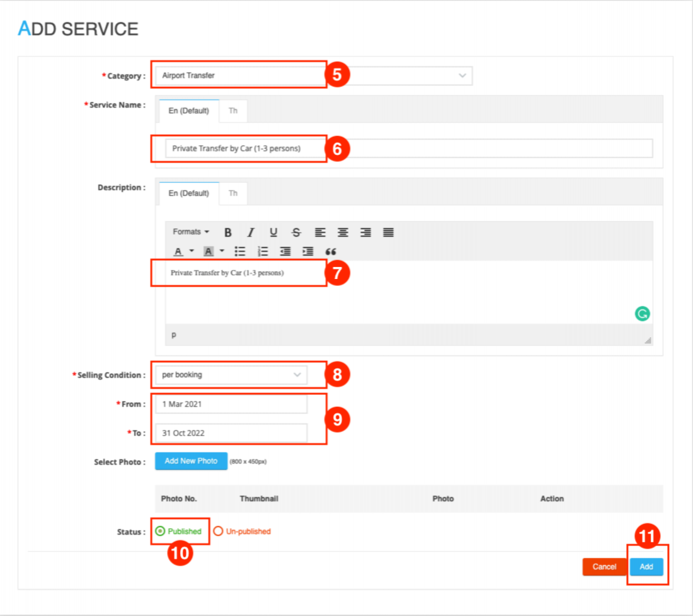This screenshot has width=693, height=616.
Task: Switch to Th tab under Service Name
Action: tap(233, 111)
